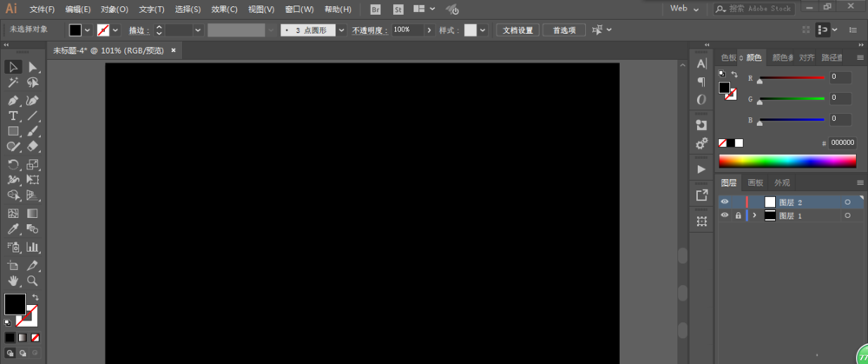Open the arrange documents dropdown
The width and height of the screenshot is (868, 364).
pyautogui.click(x=424, y=10)
